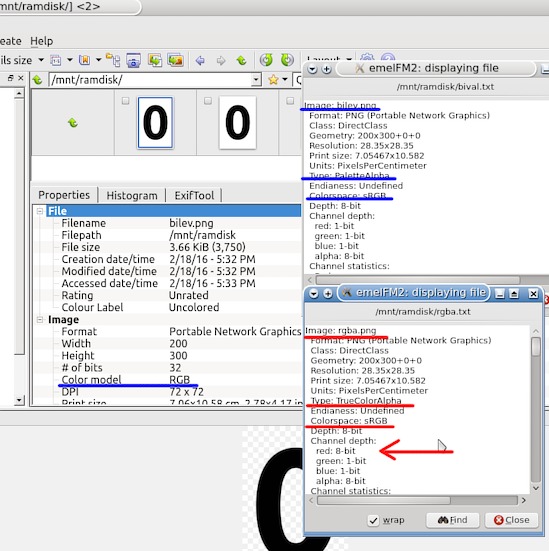Click the rotate clockwise green icon
The width and height of the screenshot is (549, 551).
click(x=287, y=60)
